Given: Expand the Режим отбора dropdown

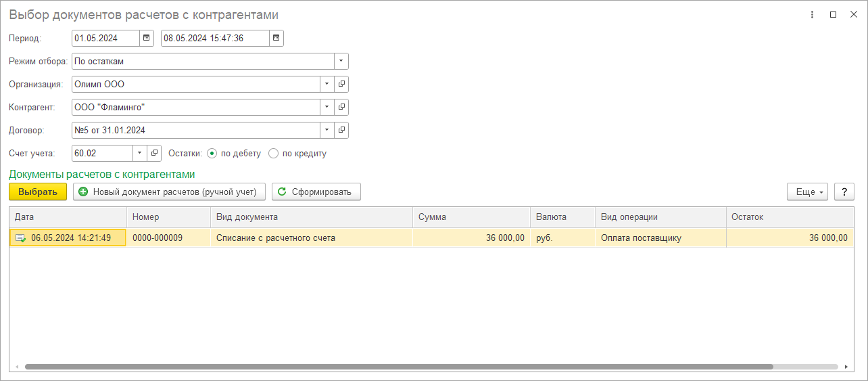Looking at the screenshot, I should click(341, 62).
